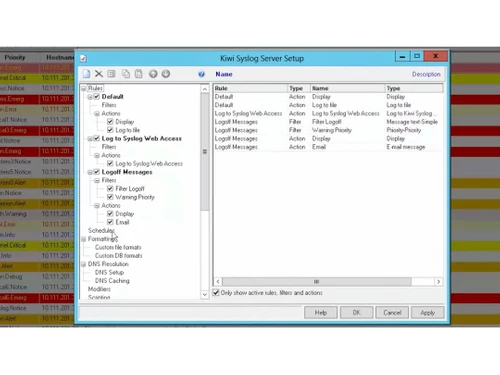Select Custom file formats tree item
The height and width of the screenshot is (375, 500).
[118, 247]
